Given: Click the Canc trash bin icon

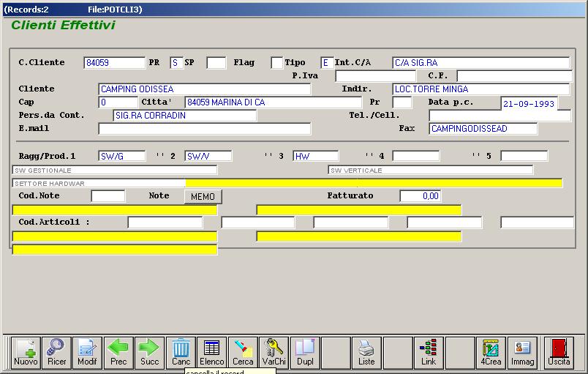Looking at the screenshot, I should pyautogui.click(x=181, y=353).
